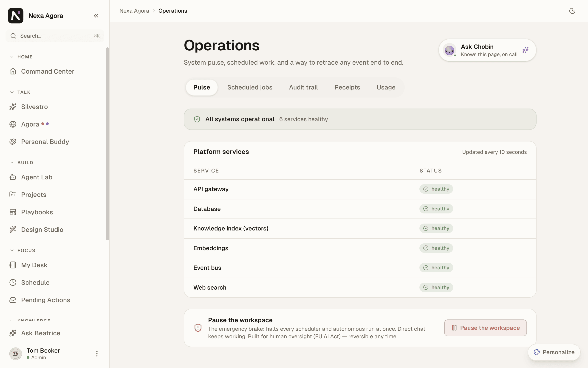This screenshot has height=368, width=588.
Task: Open the Receipts tab
Action: pos(347,87)
